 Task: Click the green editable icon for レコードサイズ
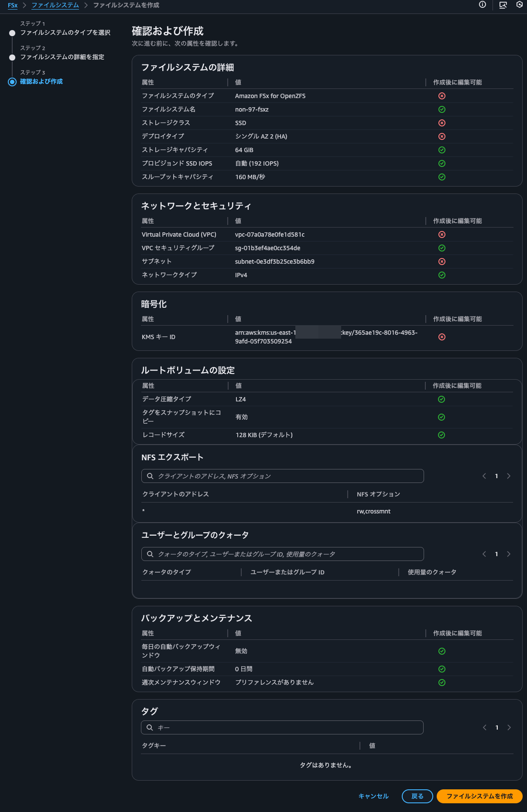click(x=441, y=435)
